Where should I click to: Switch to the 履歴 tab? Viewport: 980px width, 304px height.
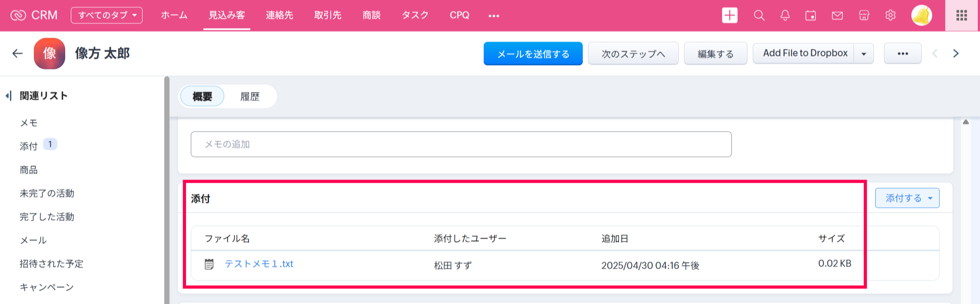click(250, 97)
